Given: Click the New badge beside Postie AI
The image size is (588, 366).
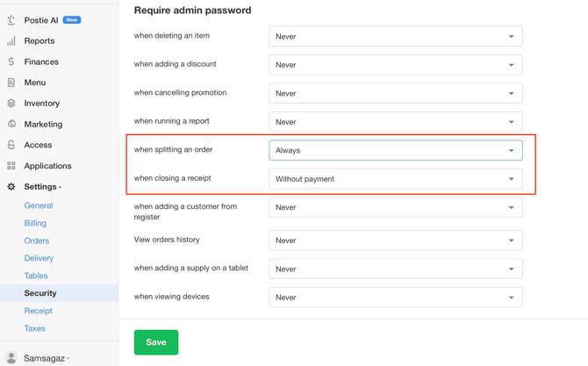Looking at the screenshot, I should (72, 20).
